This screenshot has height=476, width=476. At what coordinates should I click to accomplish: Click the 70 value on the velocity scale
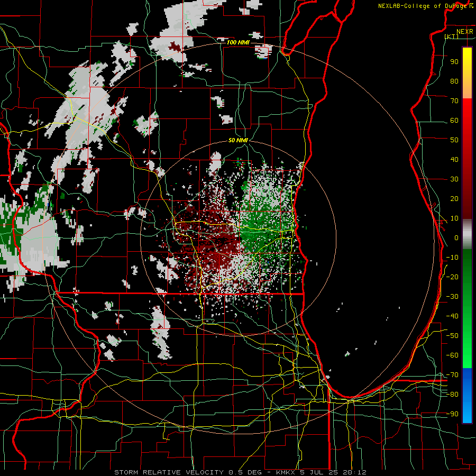[454, 101]
